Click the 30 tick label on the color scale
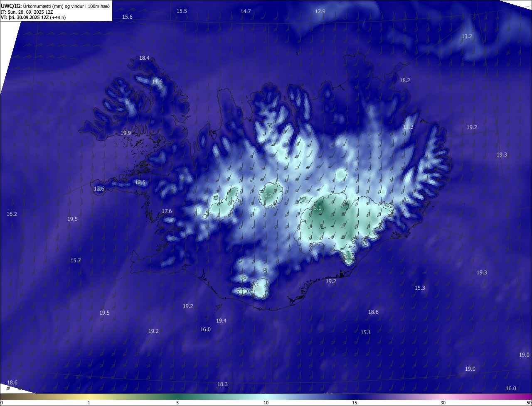Viewport: 532px width, 406px height. (x=443, y=403)
